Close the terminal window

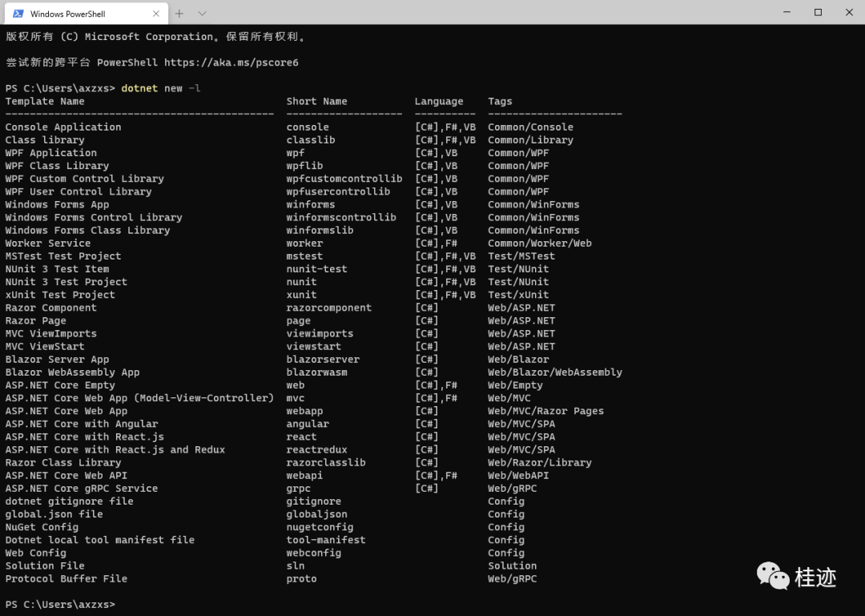click(x=850, y=12)
